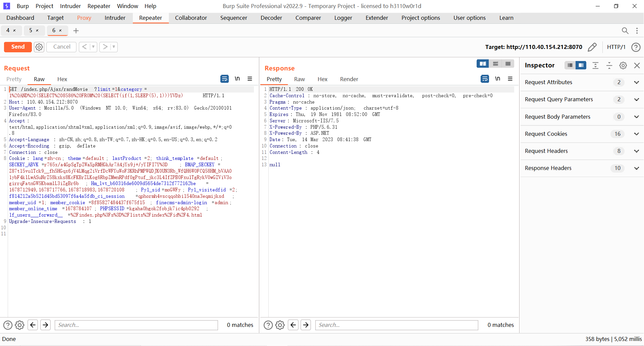
Task: Select side-by-side request/response layout
Action: point(483,64)
